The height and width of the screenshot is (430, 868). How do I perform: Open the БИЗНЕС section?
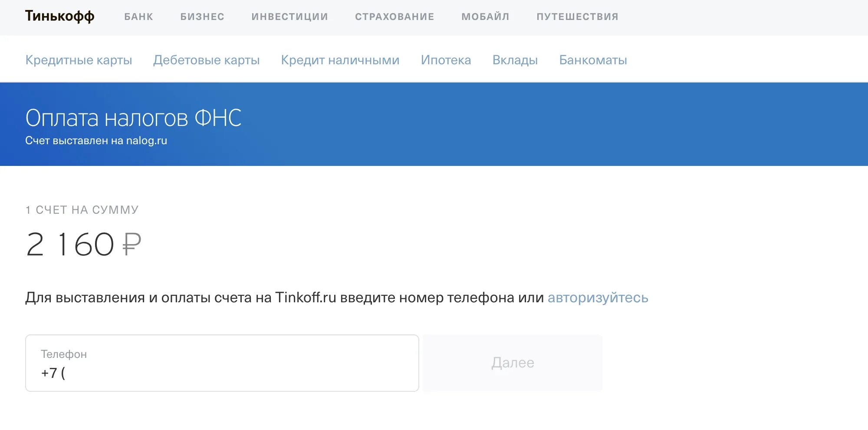(x=203, y=17)
